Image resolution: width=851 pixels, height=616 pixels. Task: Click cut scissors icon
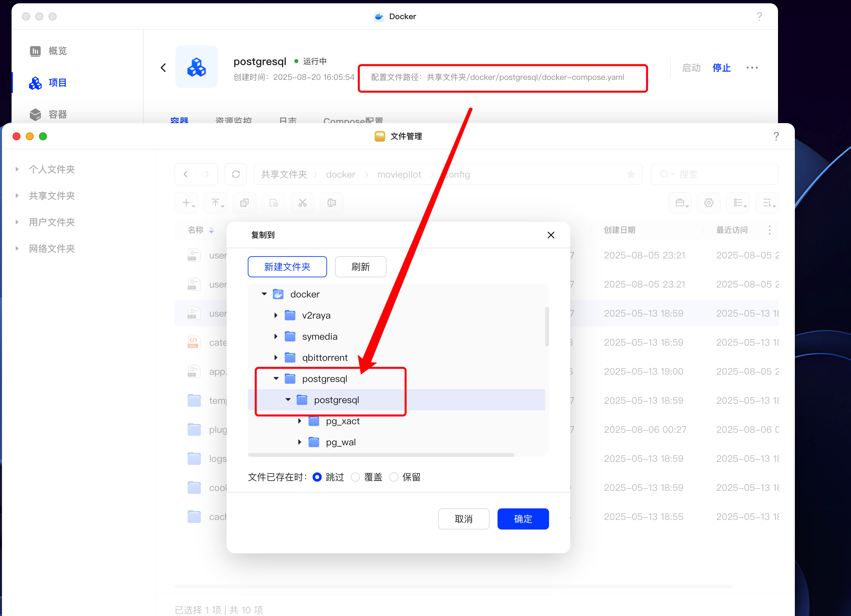coord(302,203)
